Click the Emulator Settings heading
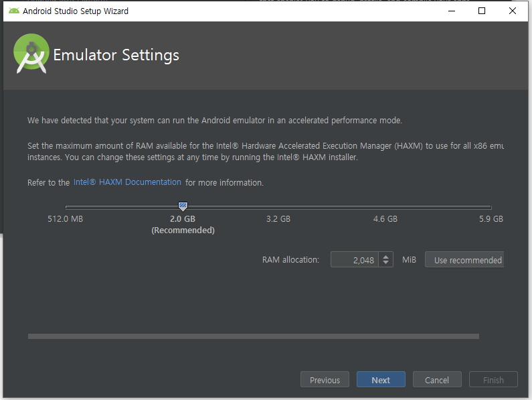532x400 pixels. (116, 56)
